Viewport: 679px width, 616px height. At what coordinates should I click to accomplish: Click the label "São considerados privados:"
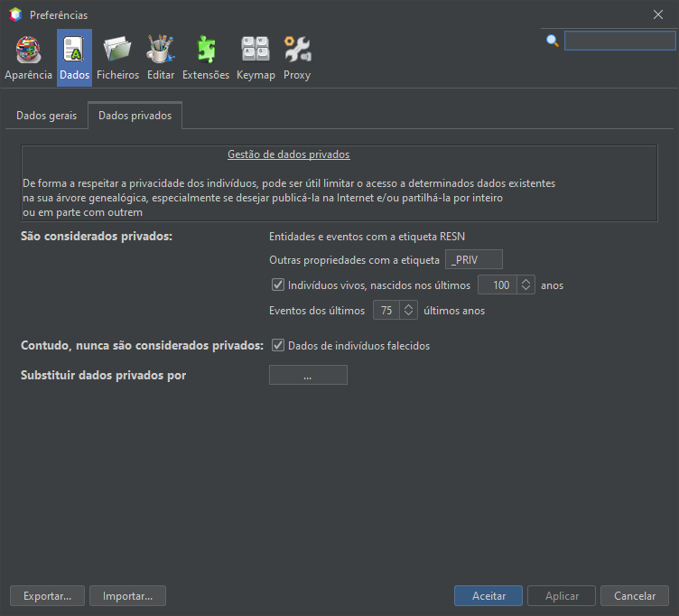97,237
